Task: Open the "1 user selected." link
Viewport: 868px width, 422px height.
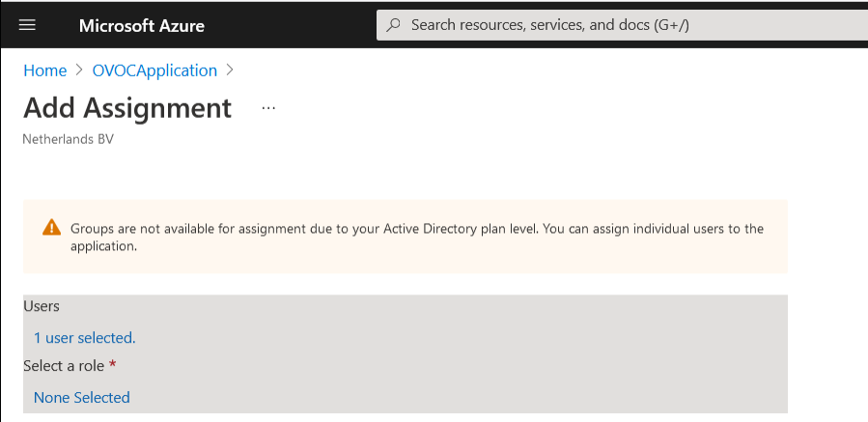Action: (84, 338)
